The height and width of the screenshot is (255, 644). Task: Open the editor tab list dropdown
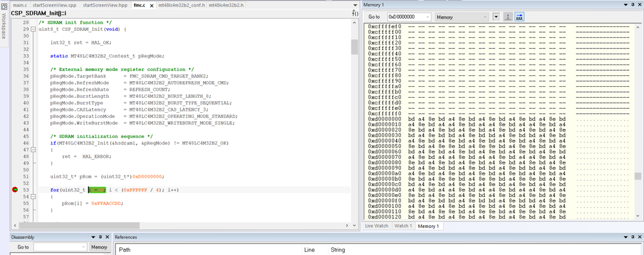355,5
